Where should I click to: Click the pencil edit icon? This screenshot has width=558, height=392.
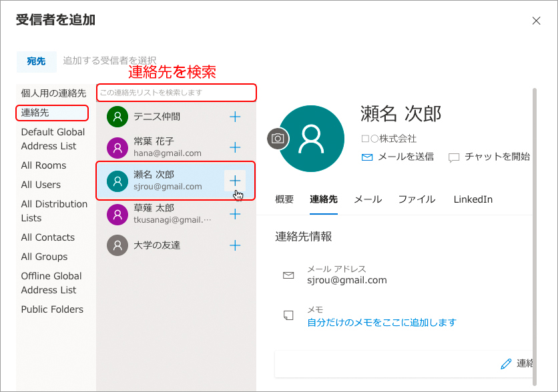pos(506,364)
